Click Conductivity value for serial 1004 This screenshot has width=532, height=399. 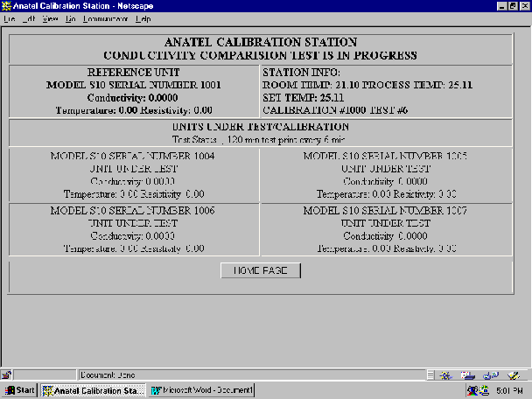pyautogui.click(x=133, y=181)
